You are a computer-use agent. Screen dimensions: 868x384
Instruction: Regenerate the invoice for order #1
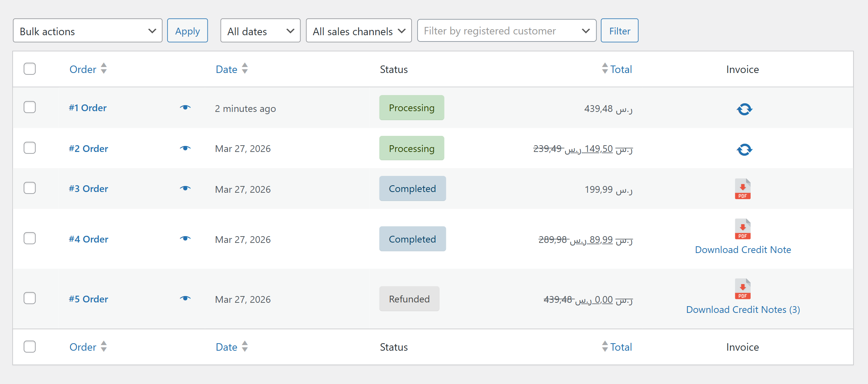pyautogui.click(x=744, y=109)
